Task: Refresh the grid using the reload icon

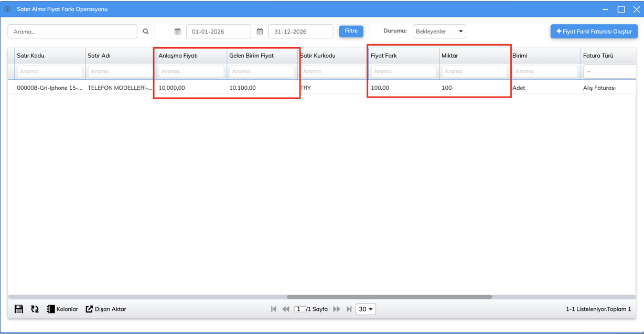Action: tap(35, 309)
